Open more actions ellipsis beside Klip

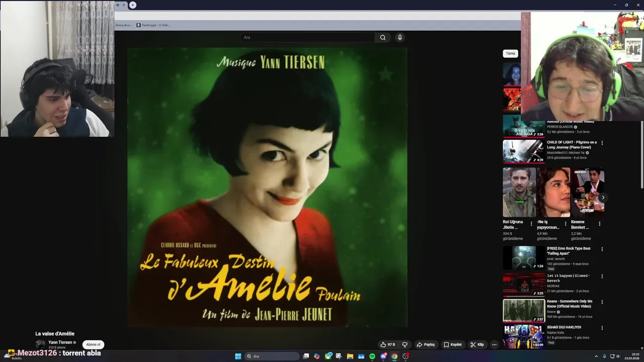tap(495, 345)
